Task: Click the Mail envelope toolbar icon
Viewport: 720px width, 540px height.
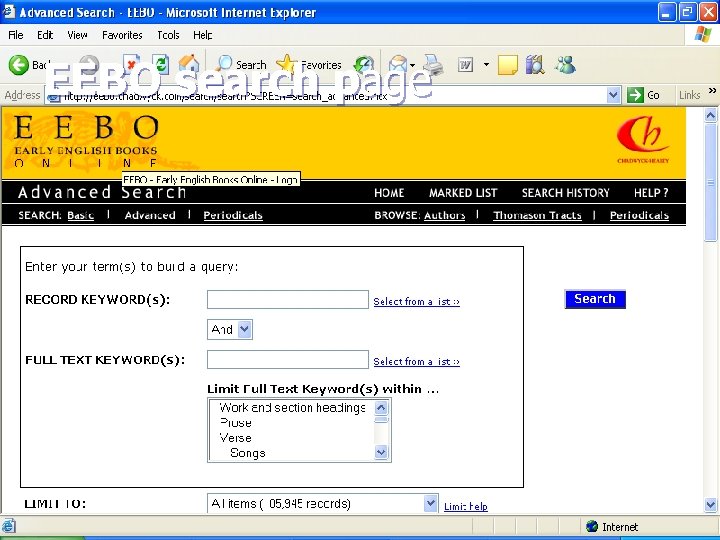Action: [x=398, y=65]
